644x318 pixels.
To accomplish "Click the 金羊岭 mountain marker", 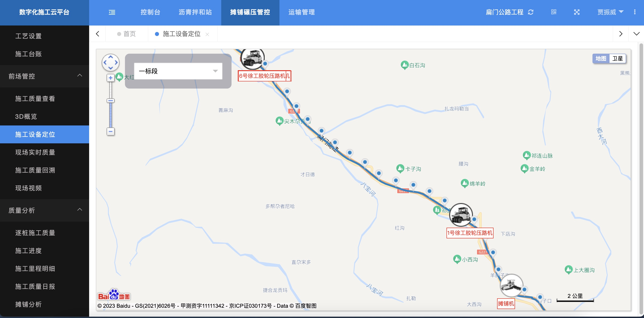I will [524, 169].
